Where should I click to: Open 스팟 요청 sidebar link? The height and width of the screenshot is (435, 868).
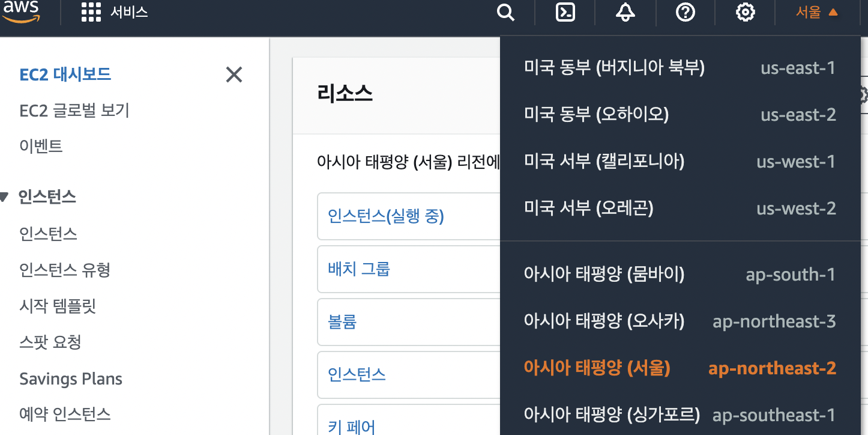(50, 342)
